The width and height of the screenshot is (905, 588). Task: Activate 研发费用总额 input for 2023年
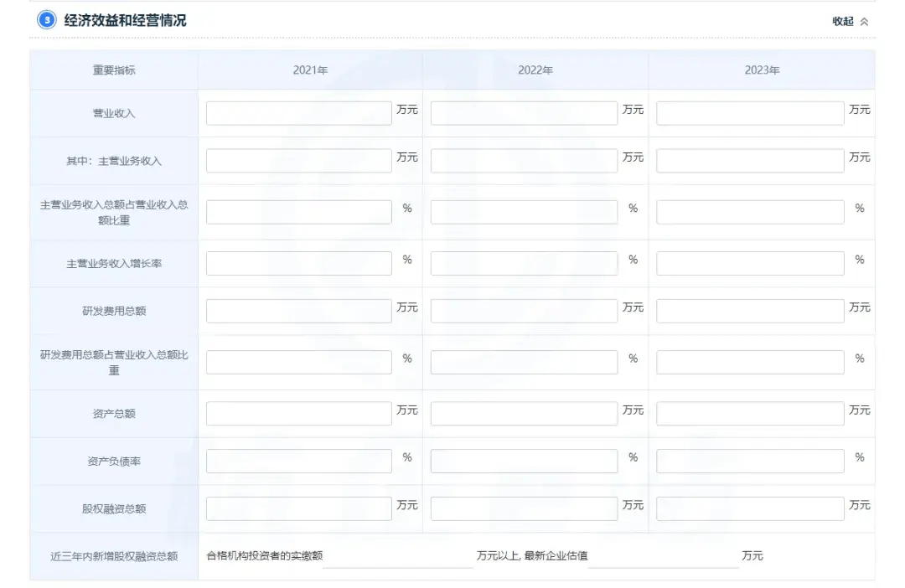point(750,311)
